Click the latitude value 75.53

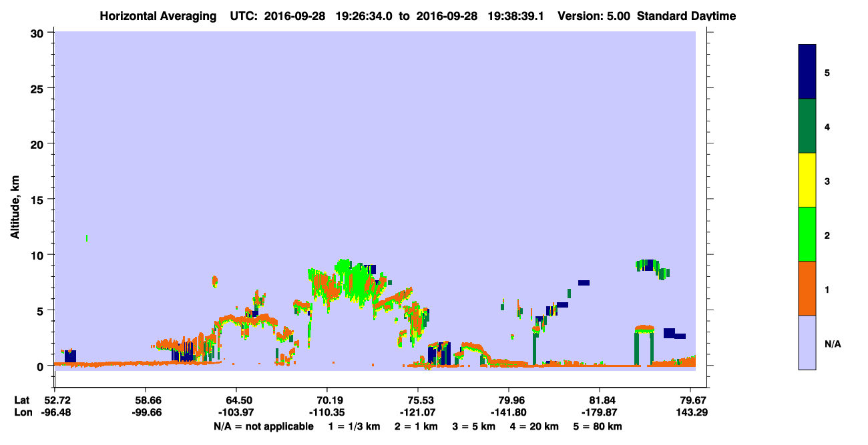click(418, 400)
